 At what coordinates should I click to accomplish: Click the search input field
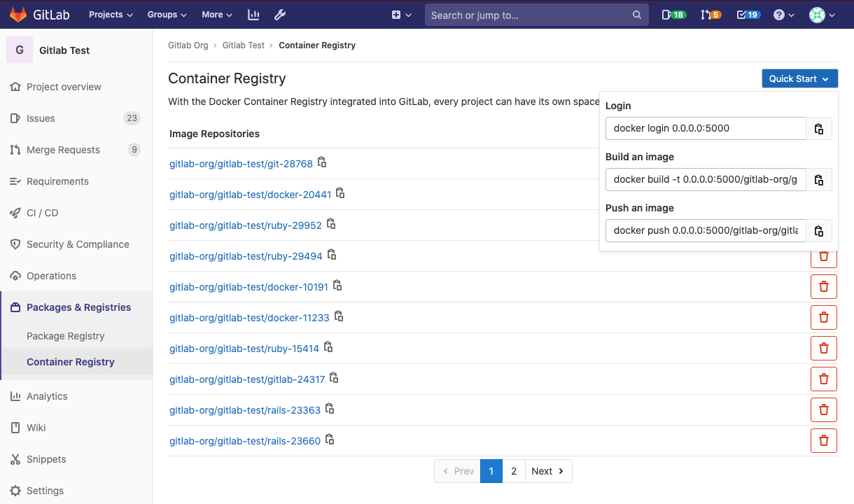coord(532,14)
